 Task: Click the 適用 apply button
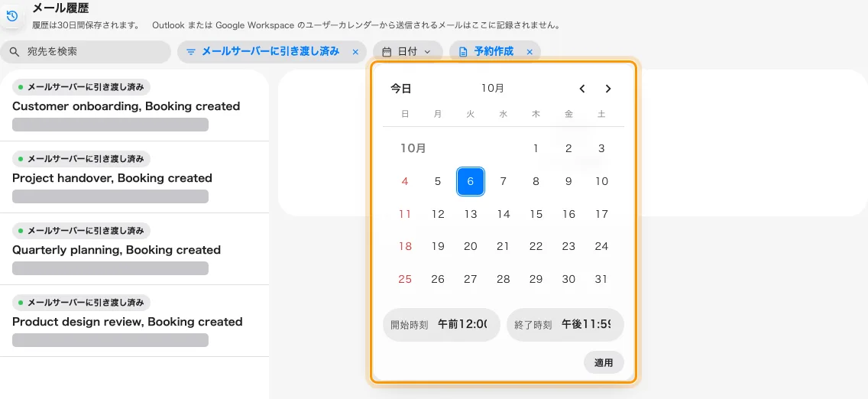(604, 363)
